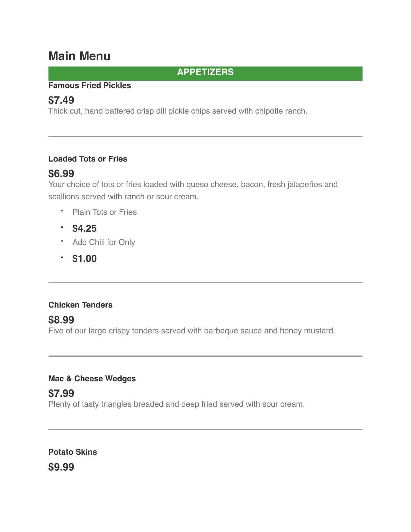The width and height of the screenshot is (411, 532).
Task: Click the tasty triangles breaded description
Action: tap(176, 404)
